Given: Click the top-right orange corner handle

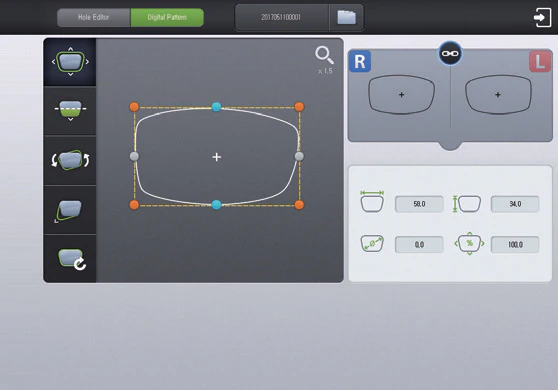Looking at the screenshot, I should 299,107.
